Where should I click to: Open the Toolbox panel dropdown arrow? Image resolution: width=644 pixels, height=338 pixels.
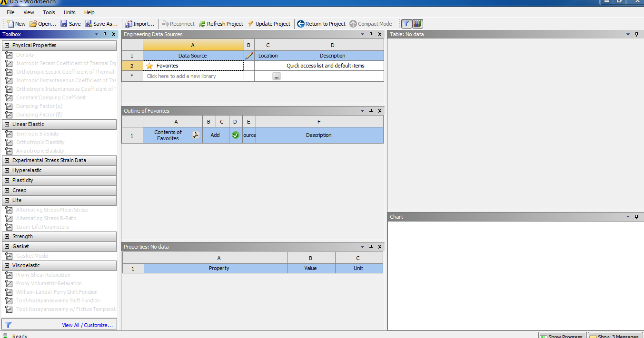pos(97,34)
